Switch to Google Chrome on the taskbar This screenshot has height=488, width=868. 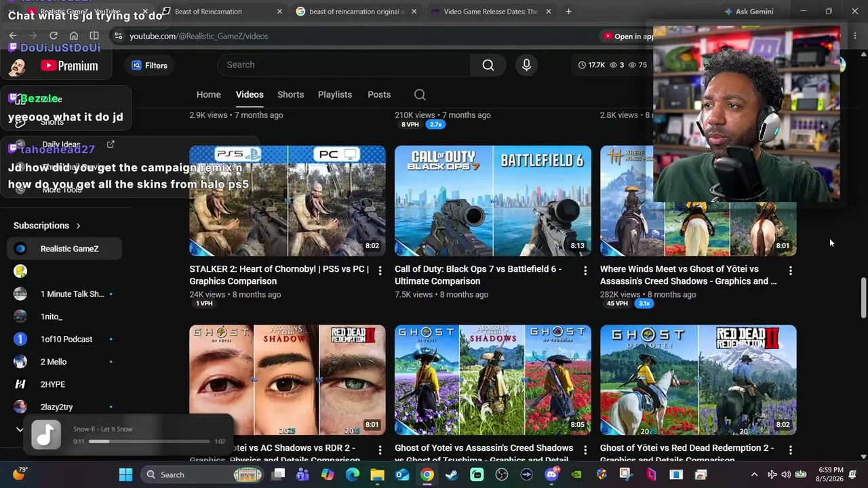pyautogui.click(x=427, y=474)
